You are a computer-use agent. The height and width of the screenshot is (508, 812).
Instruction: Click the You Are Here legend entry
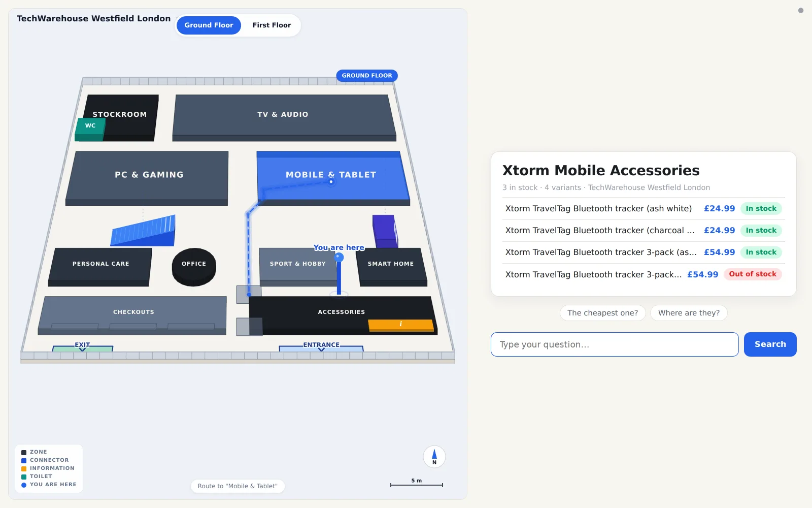pyautogui.click(x=49, y=485)
